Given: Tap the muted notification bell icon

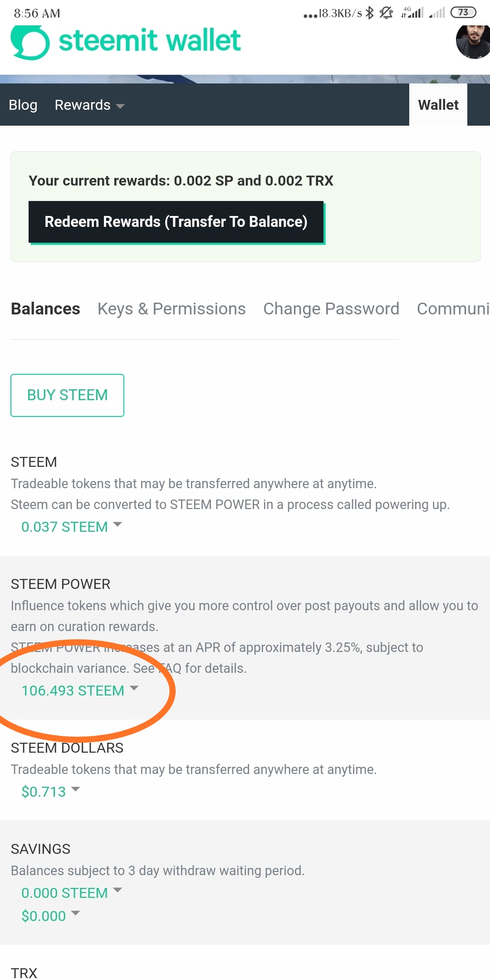Looking at the screenshot, I should (x=386, y=13).
